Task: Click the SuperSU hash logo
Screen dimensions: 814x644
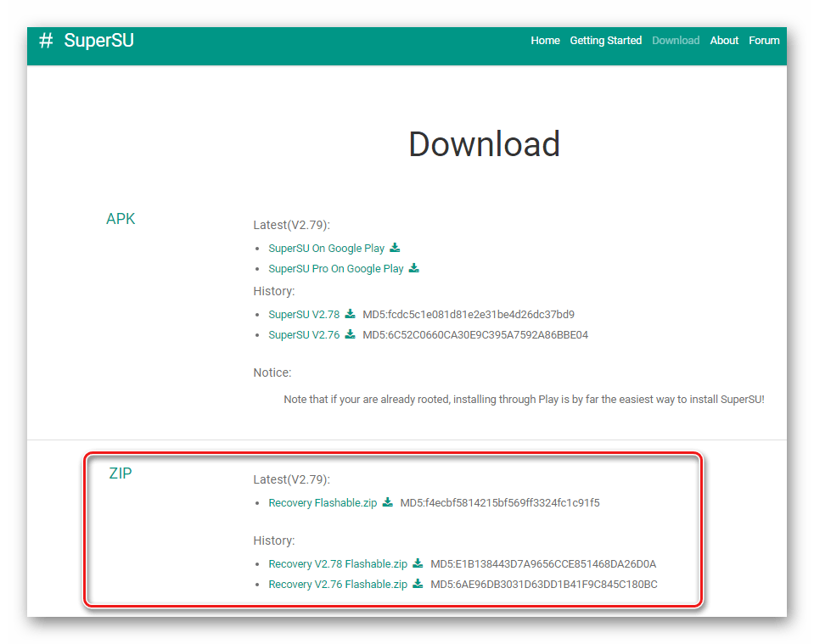Action: click(47, 41)
